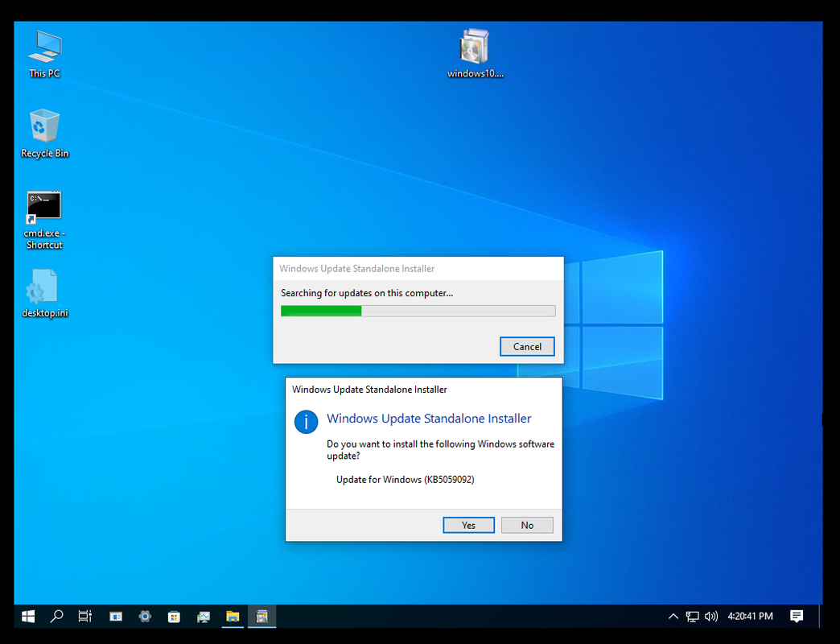Cancel the search for updates
This screenshot has height=644, width=840.
527,347
